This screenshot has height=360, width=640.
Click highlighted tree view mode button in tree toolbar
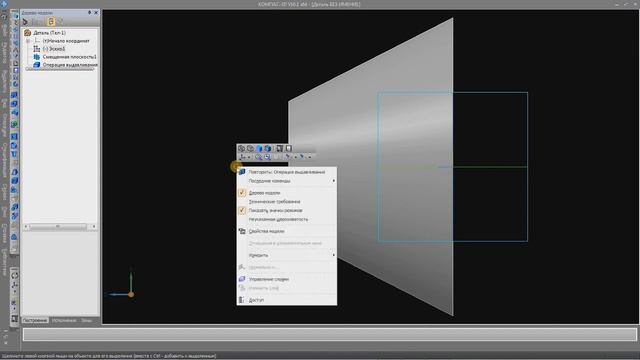pos(51,22)
